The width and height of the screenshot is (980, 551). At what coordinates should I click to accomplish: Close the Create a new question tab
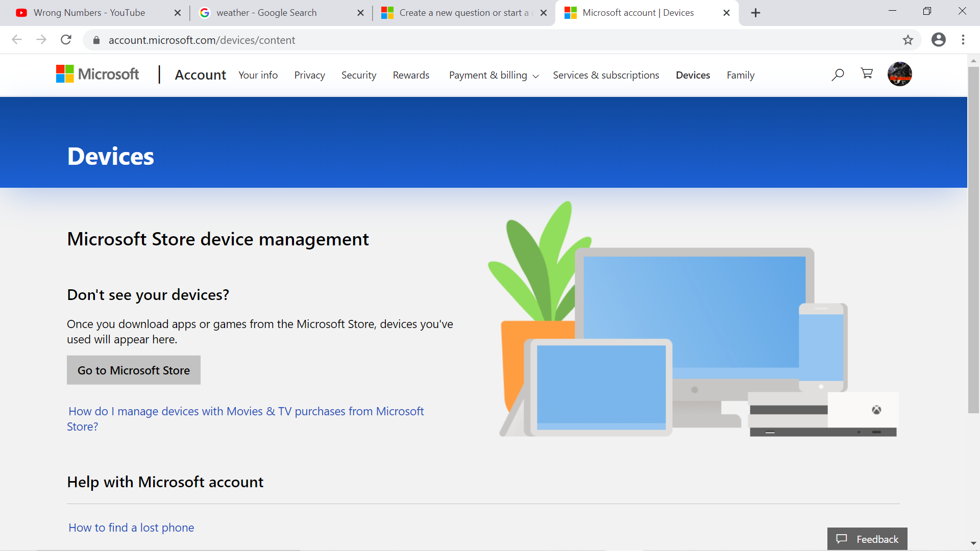[544, 13]
